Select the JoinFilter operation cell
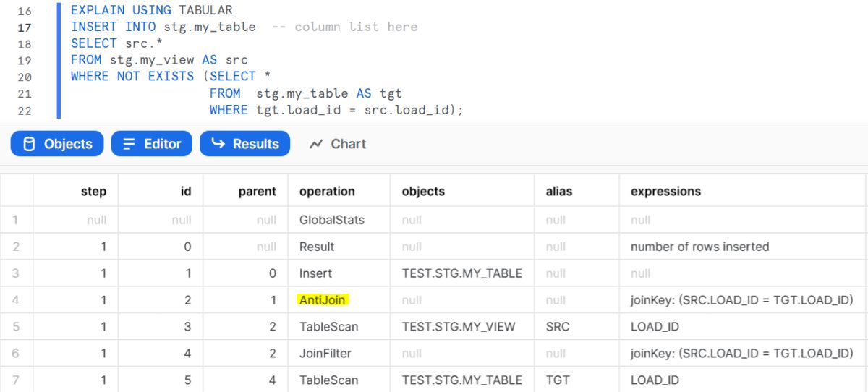 click(326, 354)
